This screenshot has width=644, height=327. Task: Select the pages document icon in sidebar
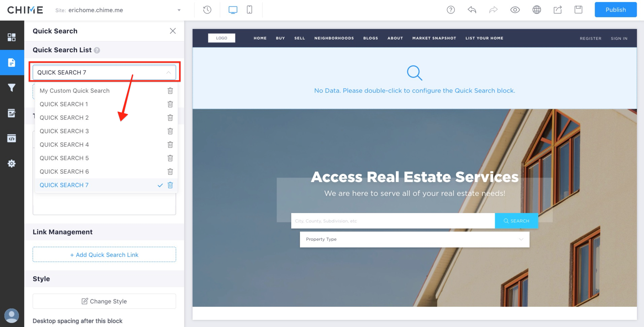click(x=12, y=62)
